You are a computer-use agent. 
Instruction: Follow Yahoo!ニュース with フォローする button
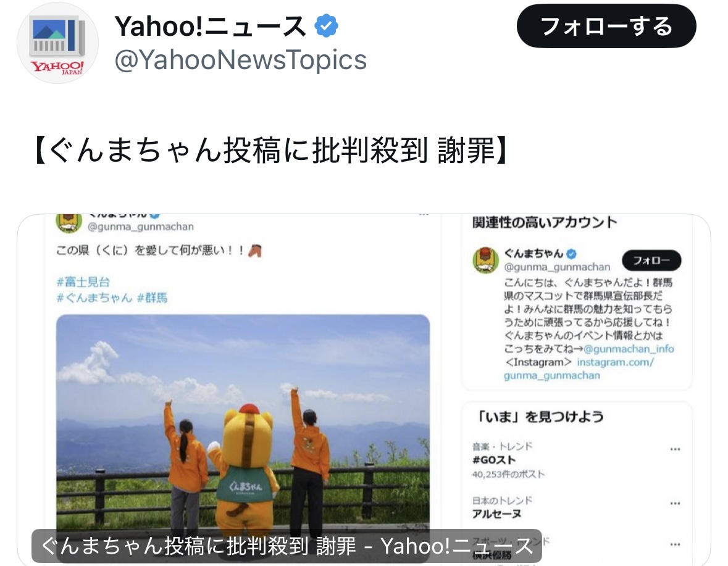(606, 26)
